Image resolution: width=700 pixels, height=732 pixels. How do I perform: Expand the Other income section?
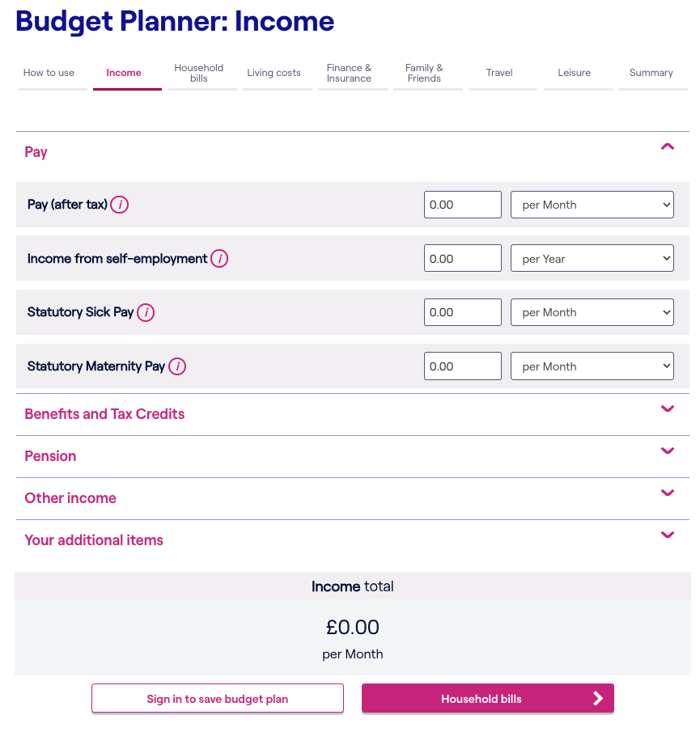(x=668, y=493)
